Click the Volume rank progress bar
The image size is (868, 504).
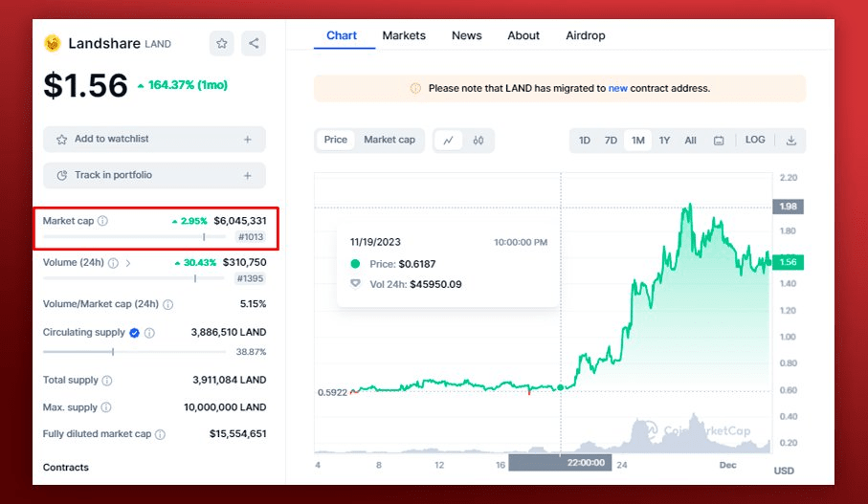click(x=135, y=278)
